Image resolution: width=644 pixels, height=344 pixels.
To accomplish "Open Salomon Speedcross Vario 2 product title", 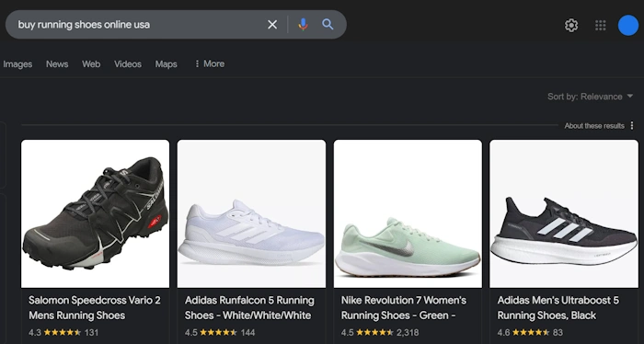I will pos(95,308).
